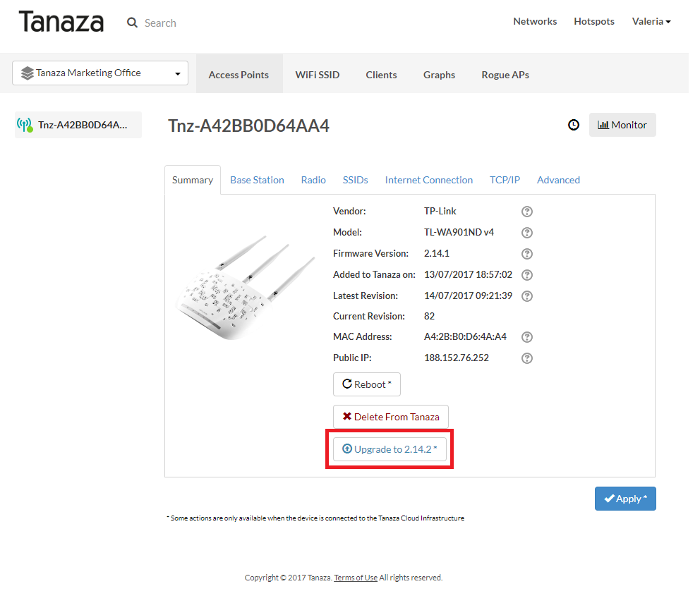700x591 pixels.
Task: Open the Tanaza Marketing Office network dropdown
Action: 100,73
